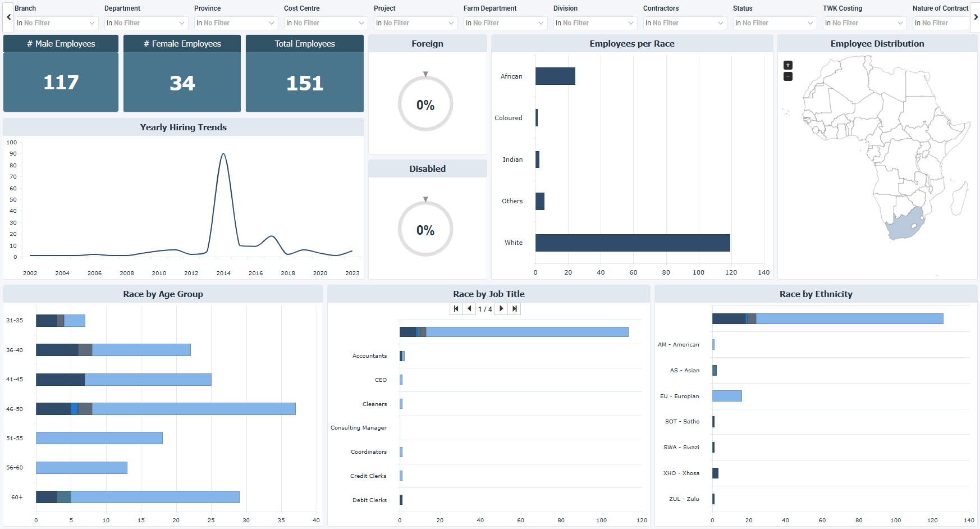The height and width of the screenshot is (529, 980).
Task: Click the ZUL - Zulu ethnicity label
Action: tap(684, 499)
